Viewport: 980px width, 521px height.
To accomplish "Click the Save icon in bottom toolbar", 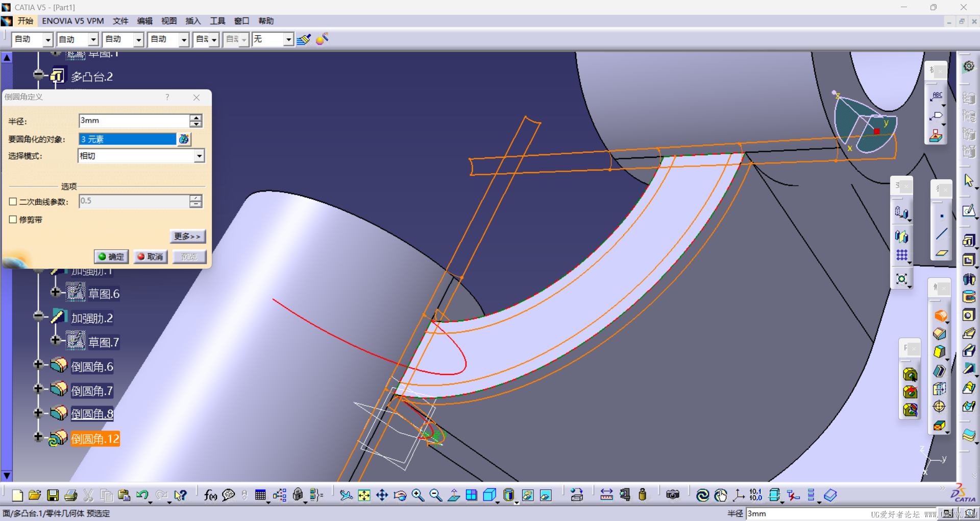I will tap(53, 495).
